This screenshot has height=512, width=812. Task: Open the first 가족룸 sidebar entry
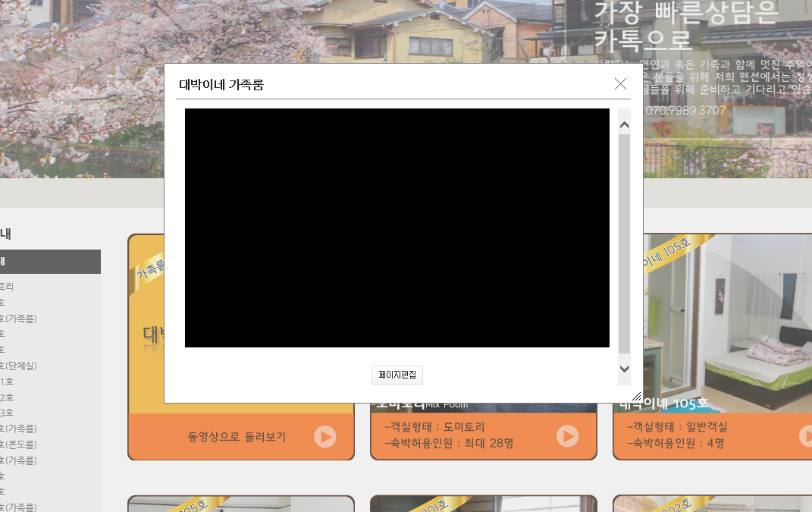18,319
